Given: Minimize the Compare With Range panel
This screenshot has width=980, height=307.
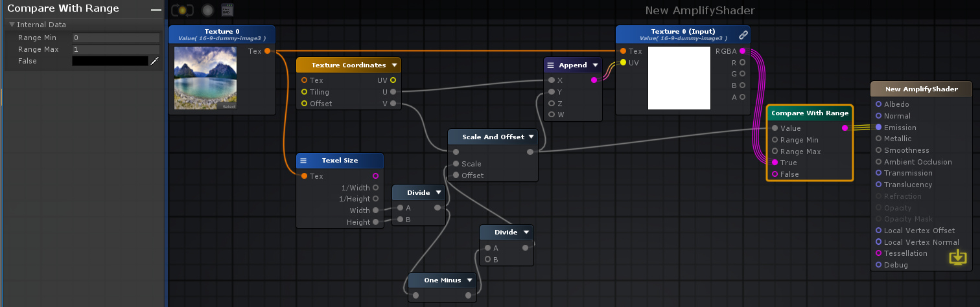Looking at the screenshot, I should point(156,10).
